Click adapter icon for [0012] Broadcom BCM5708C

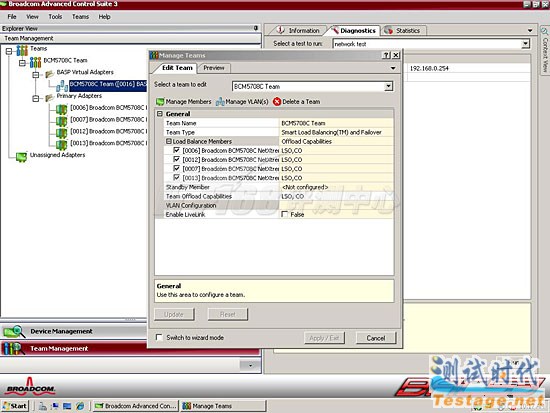(62, 133)
